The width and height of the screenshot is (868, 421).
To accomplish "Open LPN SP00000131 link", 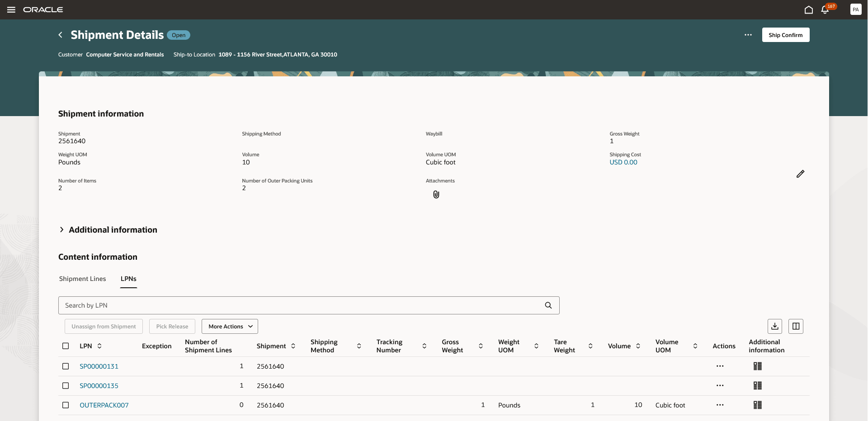I will (x=99, y=366).
